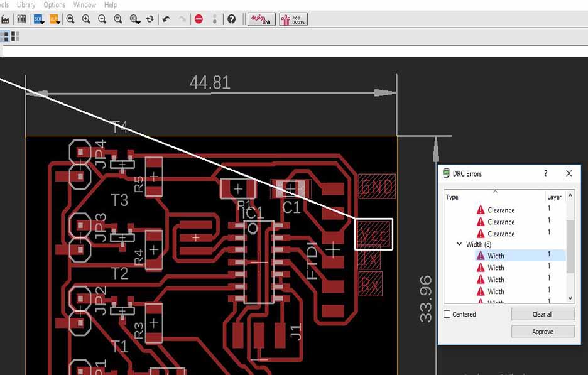
Task: Click the R1 resistor component
Action: tap(237, 188)
